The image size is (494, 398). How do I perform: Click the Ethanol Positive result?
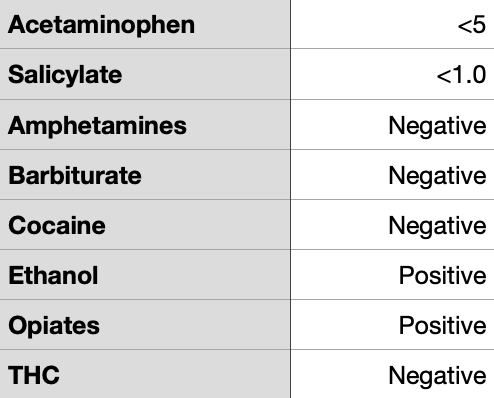pyautogui.click(x=443, y=275)
